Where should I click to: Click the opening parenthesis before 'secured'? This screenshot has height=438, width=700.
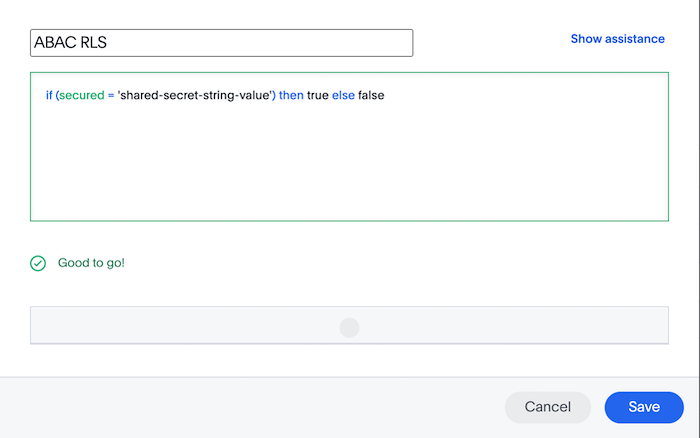click(x=58, y=95)
